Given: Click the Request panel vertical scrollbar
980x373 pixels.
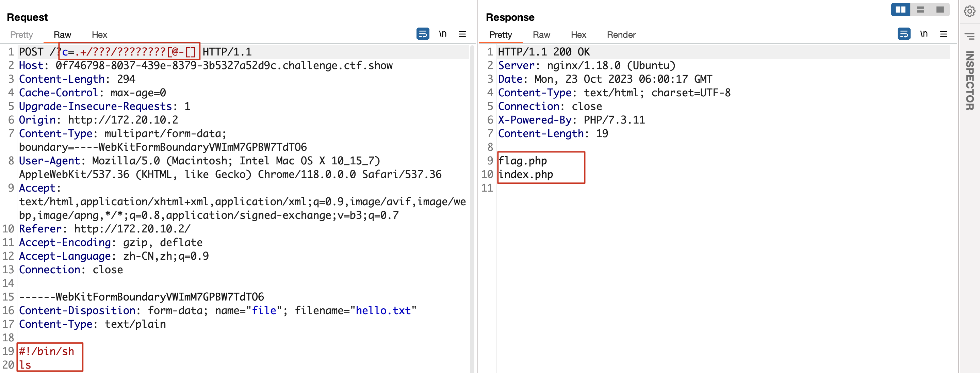Looking at the screenshot, I should click(472, 209).
